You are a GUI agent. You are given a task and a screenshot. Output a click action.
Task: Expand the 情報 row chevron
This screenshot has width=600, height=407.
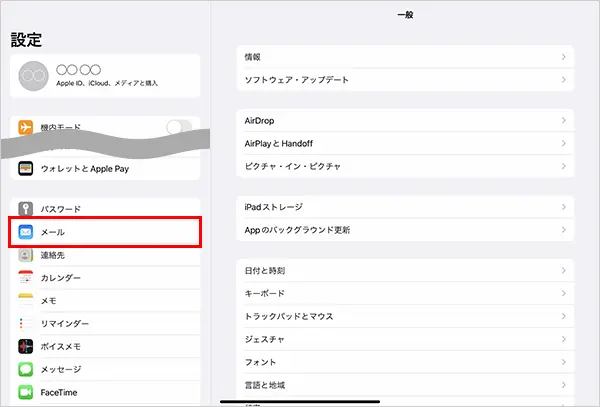[x=564, y=57]
